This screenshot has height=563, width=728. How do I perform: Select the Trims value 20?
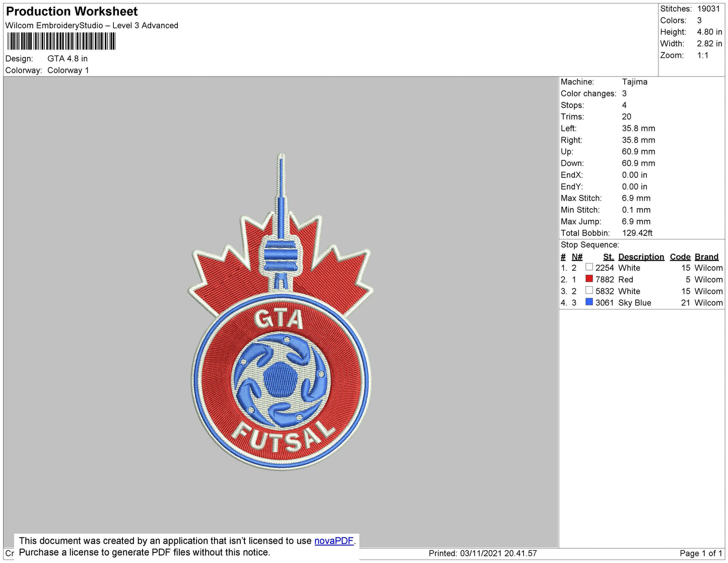click(627, 117)
